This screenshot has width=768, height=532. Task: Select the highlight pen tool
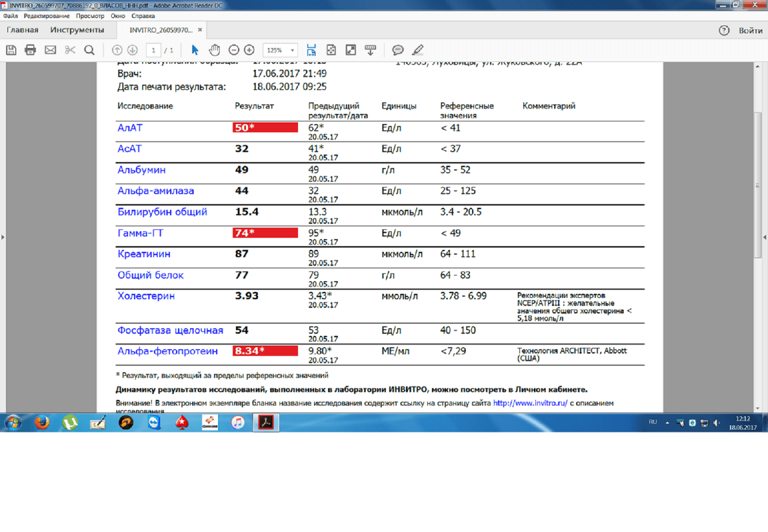(x=418, y=50)
